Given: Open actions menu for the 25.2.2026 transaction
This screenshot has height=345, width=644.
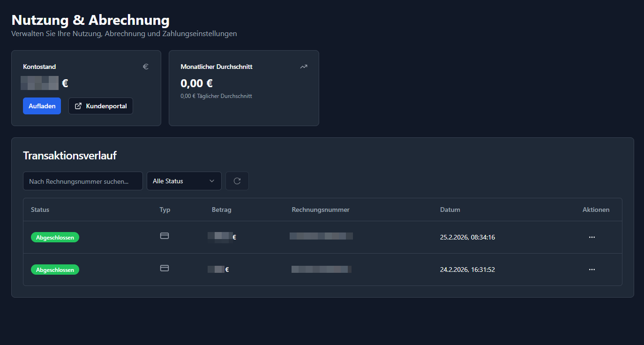Looking at the screenshot, I should tap(592, 237).
